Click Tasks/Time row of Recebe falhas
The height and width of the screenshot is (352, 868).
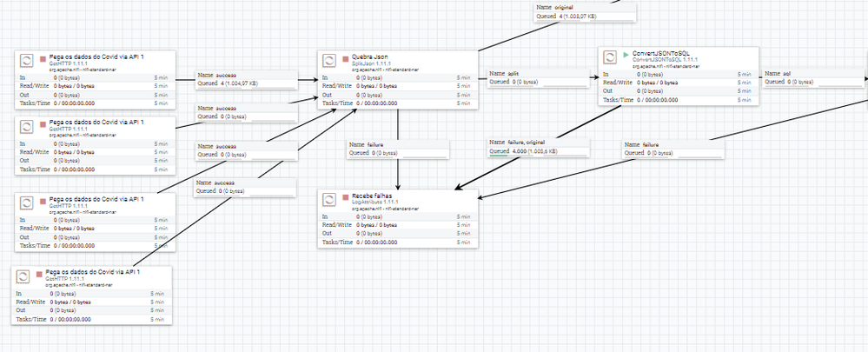pos(397,242)
